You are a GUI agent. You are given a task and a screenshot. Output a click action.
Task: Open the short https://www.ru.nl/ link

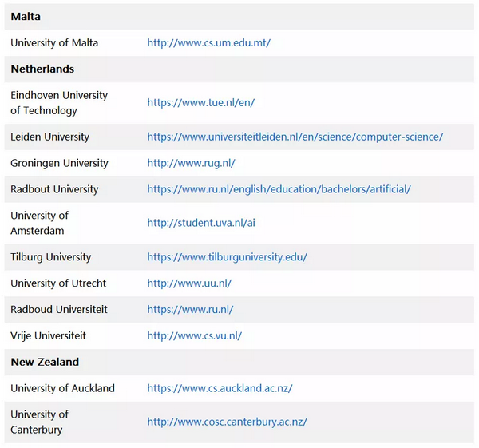point(190,310)
